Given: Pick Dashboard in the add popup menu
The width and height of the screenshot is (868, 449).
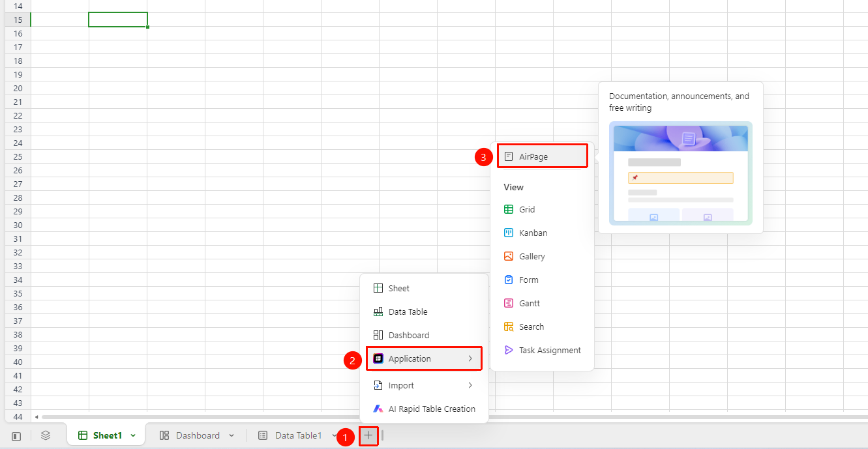Looking at the screenshot, I should [424, 335].
